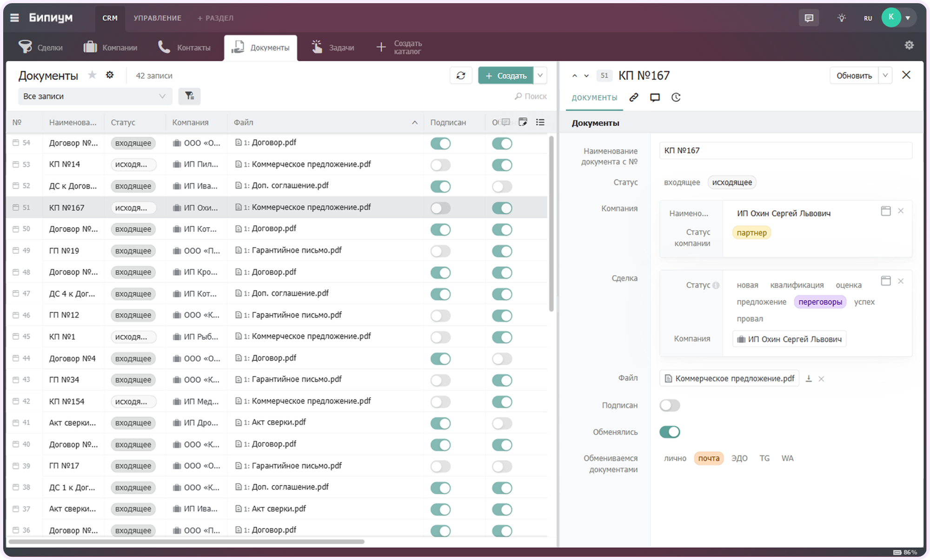Toggle Обменялись switch in detail panel
Image resolution: width=930 pixels, height=560 pixels.
coord(670,432)
